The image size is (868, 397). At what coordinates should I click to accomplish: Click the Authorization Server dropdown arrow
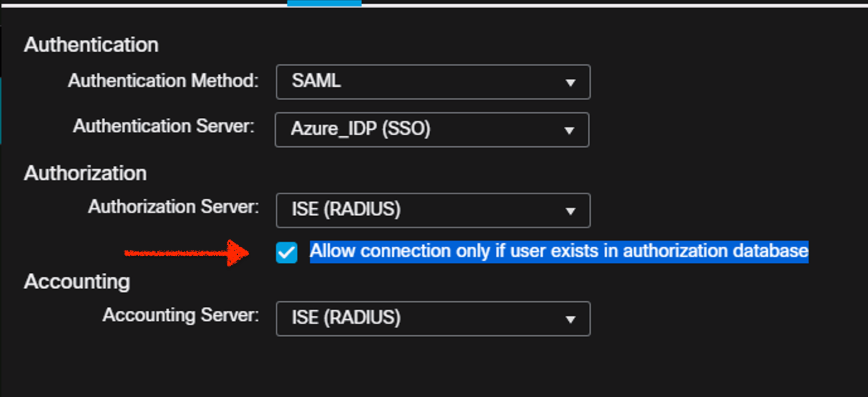point(571,211)
